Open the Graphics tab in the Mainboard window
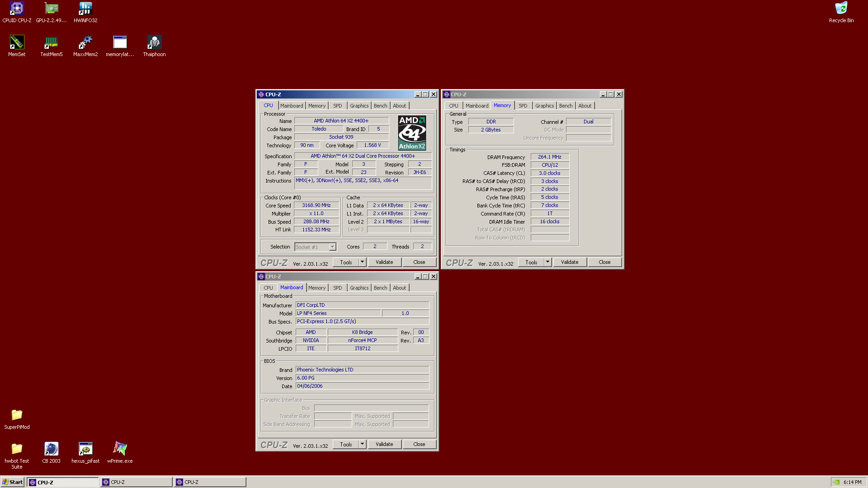 [359, 288]
